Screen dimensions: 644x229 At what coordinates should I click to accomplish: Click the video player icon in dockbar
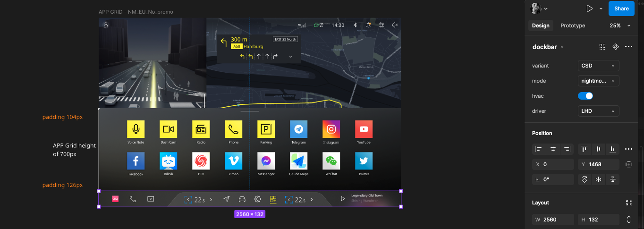[151, 199]
